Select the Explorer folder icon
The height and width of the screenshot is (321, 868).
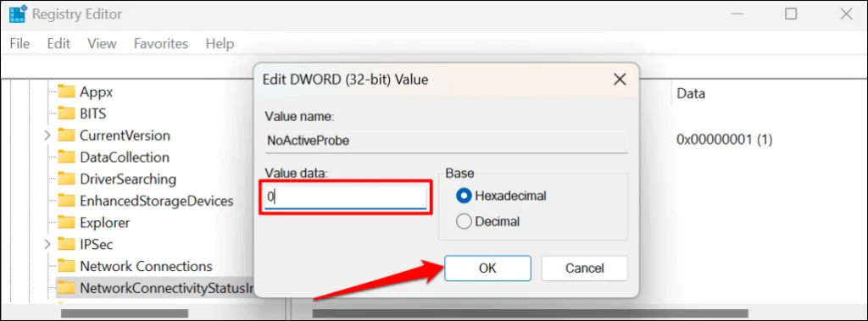[x=66, y=223]
